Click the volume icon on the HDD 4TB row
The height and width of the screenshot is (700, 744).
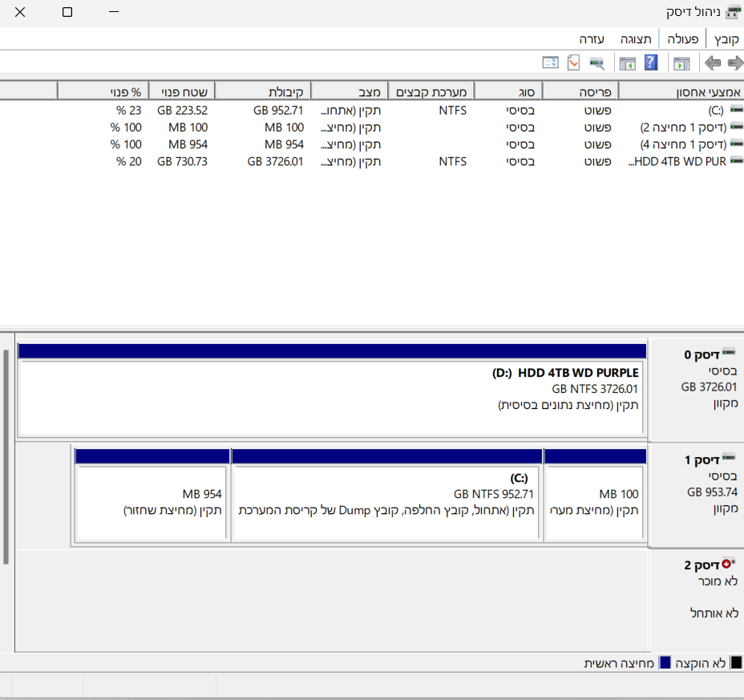coord(738,160)
